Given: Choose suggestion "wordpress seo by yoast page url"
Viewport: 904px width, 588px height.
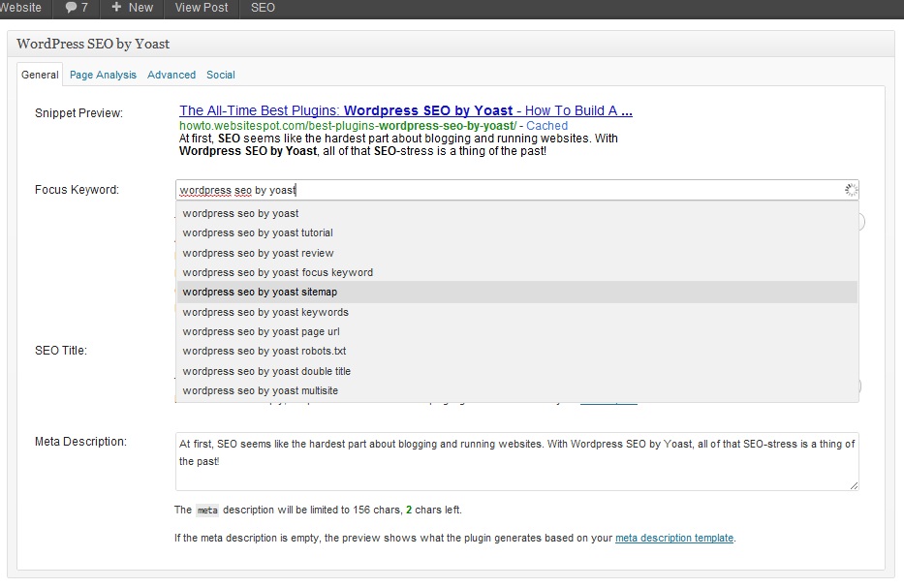Looking at the screenshot, I should click(516, 332).
